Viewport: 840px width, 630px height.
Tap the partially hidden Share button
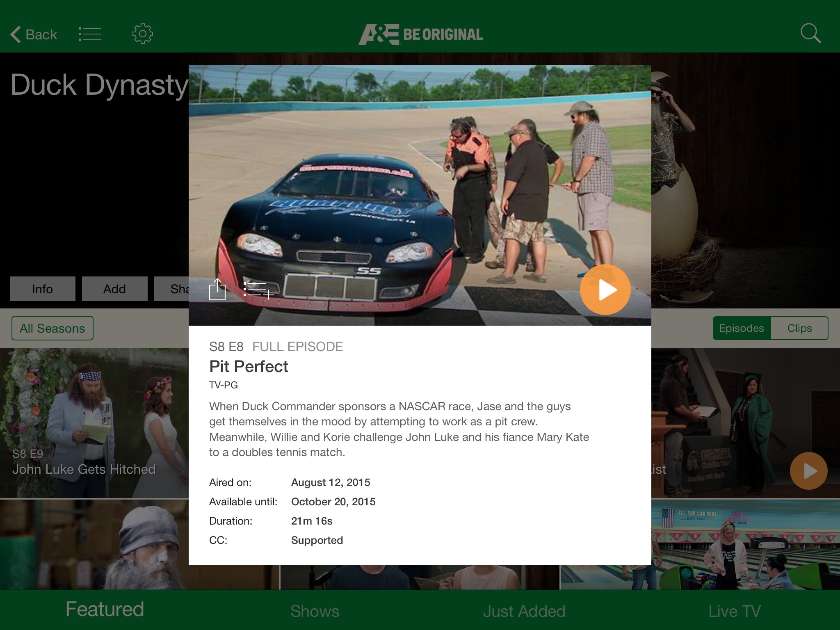coord(171,289)
